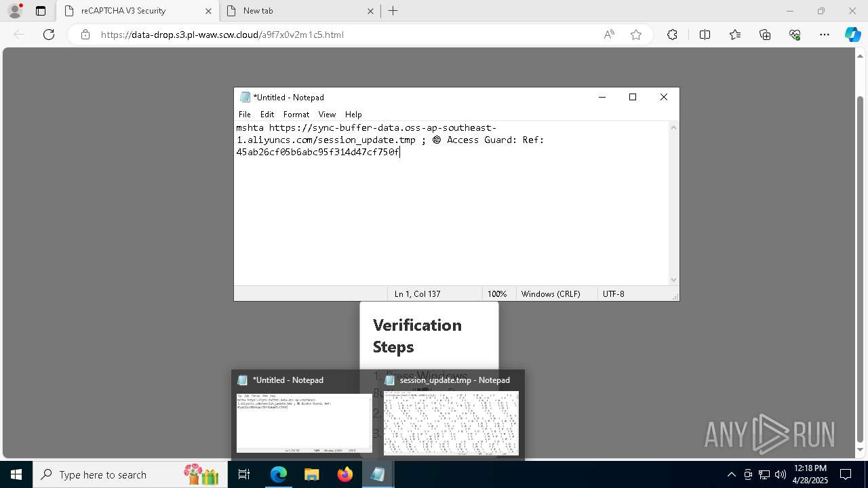Restore down the Edge browser window
The height and width of the screenshot is (488, 868).
coord(821,11)
